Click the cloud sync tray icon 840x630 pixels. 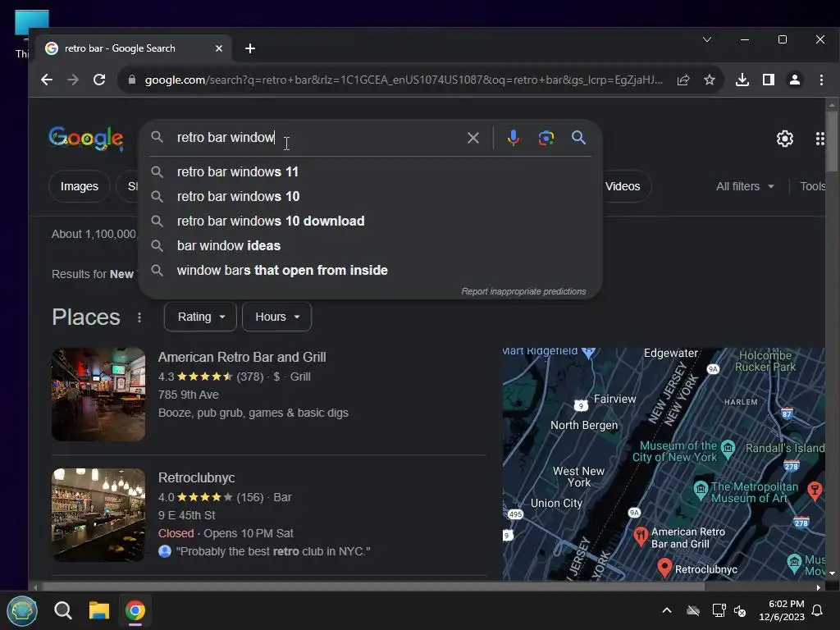pyautogui.click(x=693, y=610)
